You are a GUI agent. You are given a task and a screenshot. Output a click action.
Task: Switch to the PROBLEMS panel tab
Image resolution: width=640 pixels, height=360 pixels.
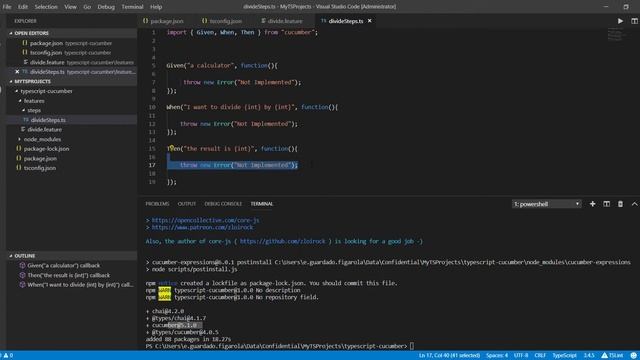[157, 204]
